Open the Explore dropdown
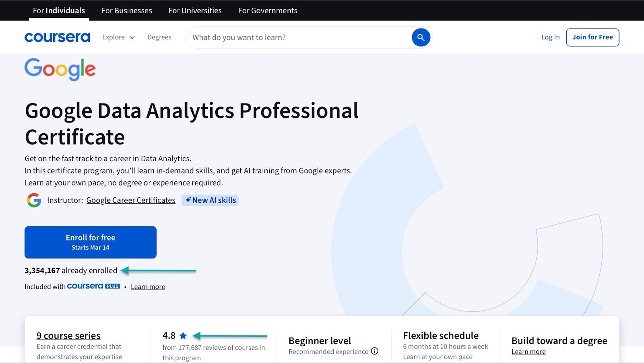Screen dimensions: 644x363 tap(118, 37)
